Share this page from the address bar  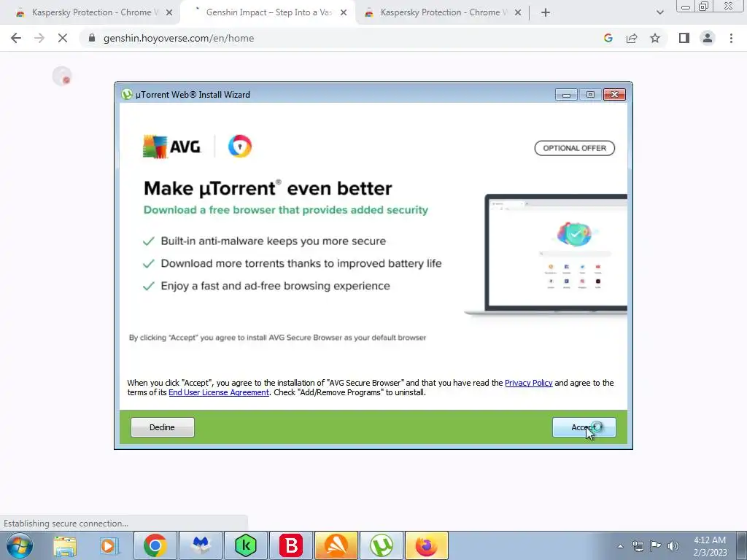click(632, 38)
